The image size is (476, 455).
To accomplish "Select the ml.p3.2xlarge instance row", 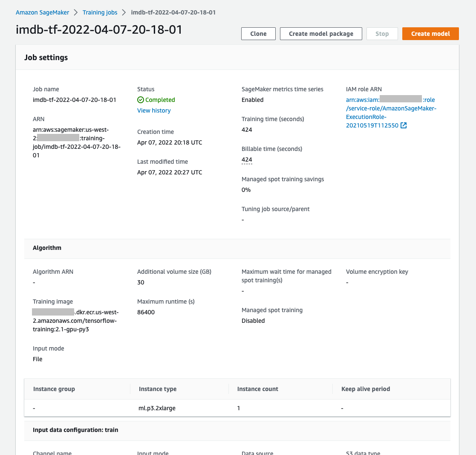I will (x=156, y=408).
